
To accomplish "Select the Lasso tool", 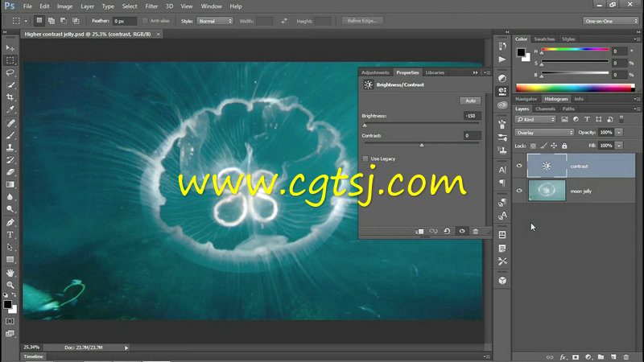I will pyautogui.click(x=10, y=72).
